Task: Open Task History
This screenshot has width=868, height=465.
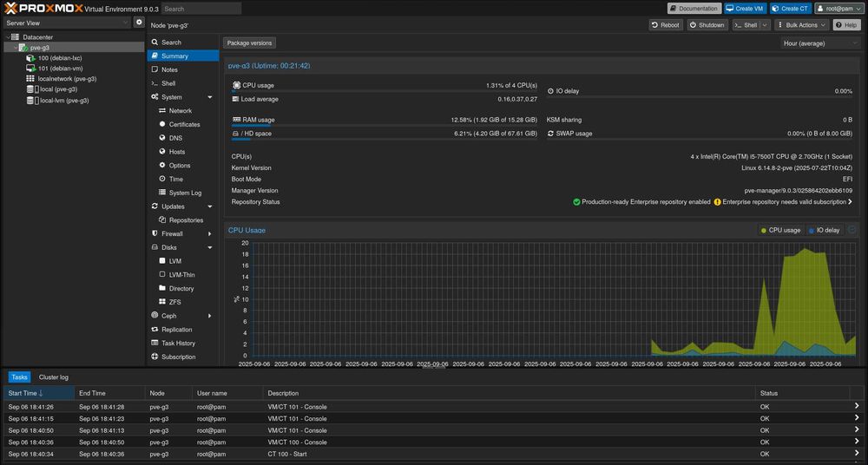Action: [x=182, y=344]
